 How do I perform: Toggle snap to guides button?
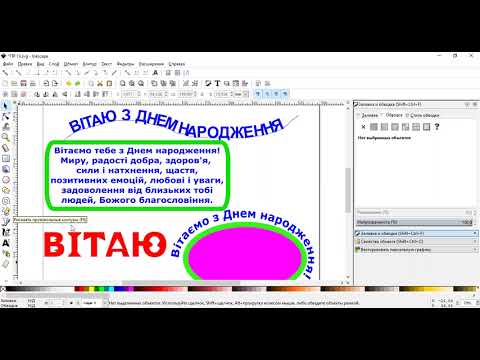point(186,73)
